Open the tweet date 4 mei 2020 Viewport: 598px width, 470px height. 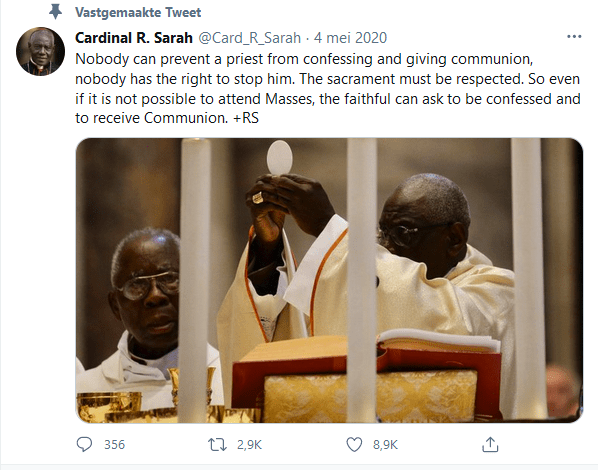point(350,38)
